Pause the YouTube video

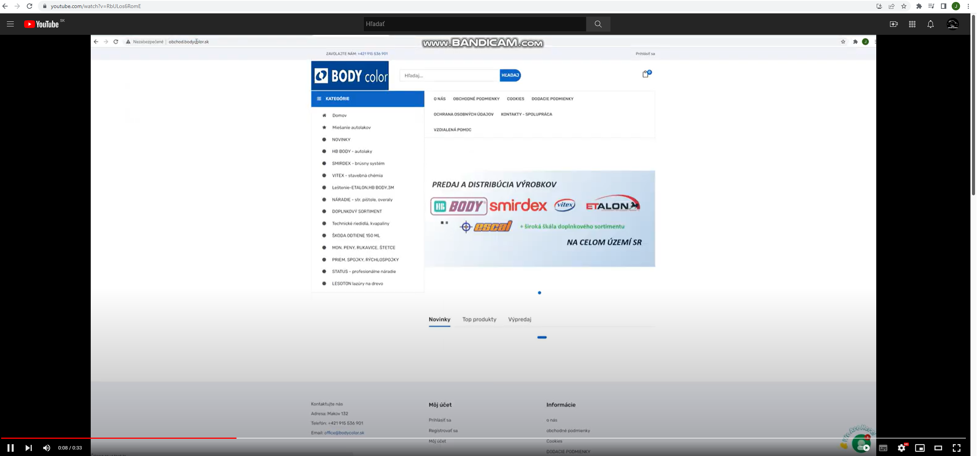tap(10, 448)
